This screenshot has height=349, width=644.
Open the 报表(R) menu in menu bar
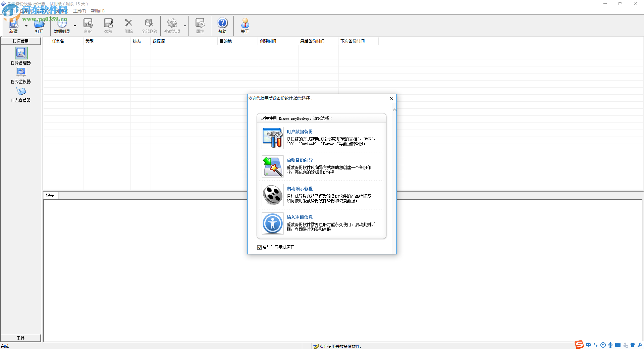tap(44, 11)
